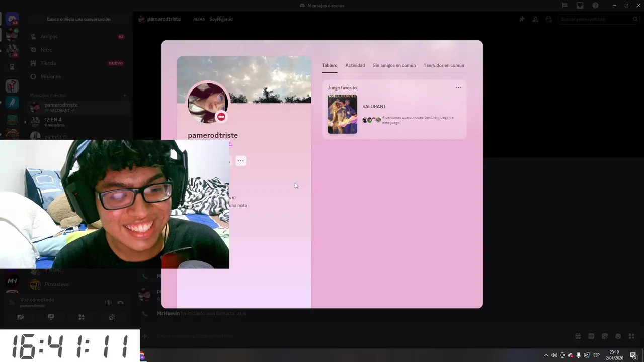The height and width of the screenshot is (362, 644).
Task: Create a new direct message plus icon
Action: pos(125,95)
